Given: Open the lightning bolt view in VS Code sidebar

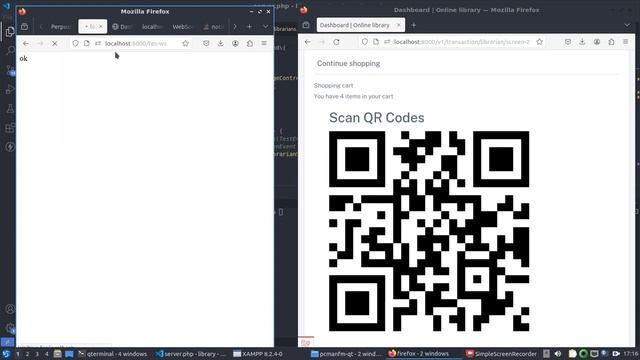Looking at the screenshot, I should pos(10,147).
